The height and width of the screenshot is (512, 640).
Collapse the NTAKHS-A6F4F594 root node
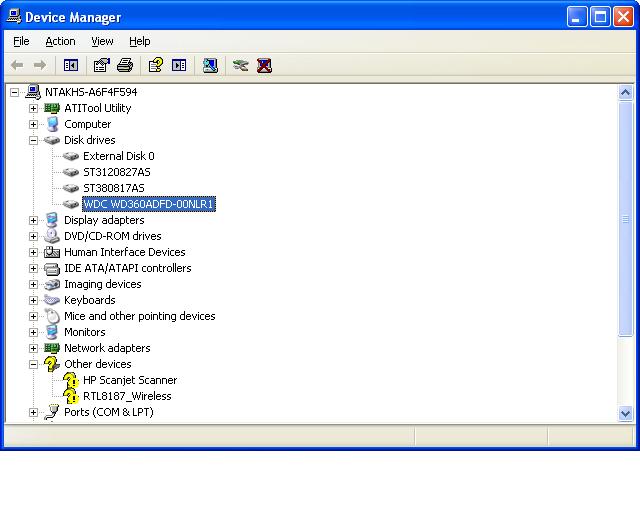coord(14,92)
